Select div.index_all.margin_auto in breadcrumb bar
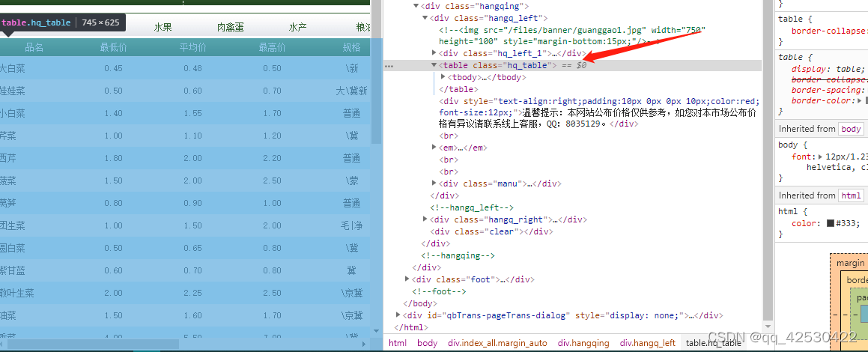868x352 pixels. point(497,343)
